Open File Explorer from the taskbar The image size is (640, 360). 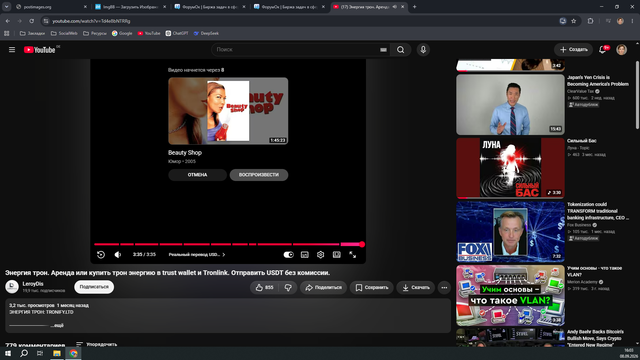point(57,353)
